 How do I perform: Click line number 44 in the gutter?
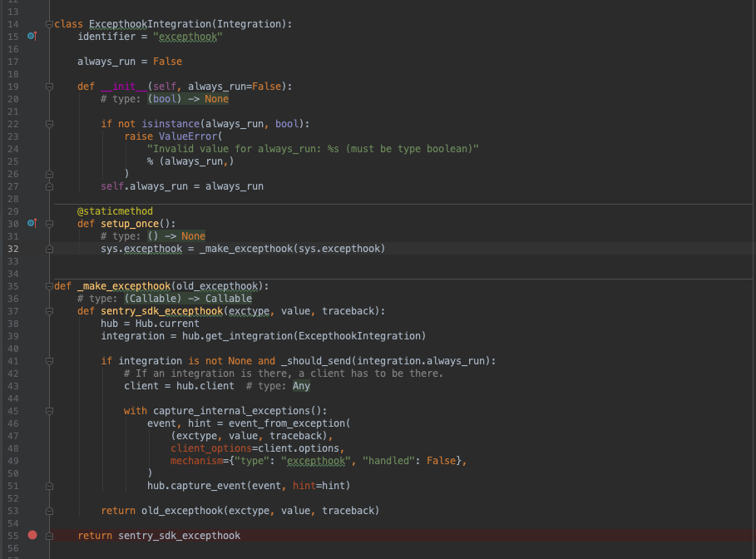point(13,398)
